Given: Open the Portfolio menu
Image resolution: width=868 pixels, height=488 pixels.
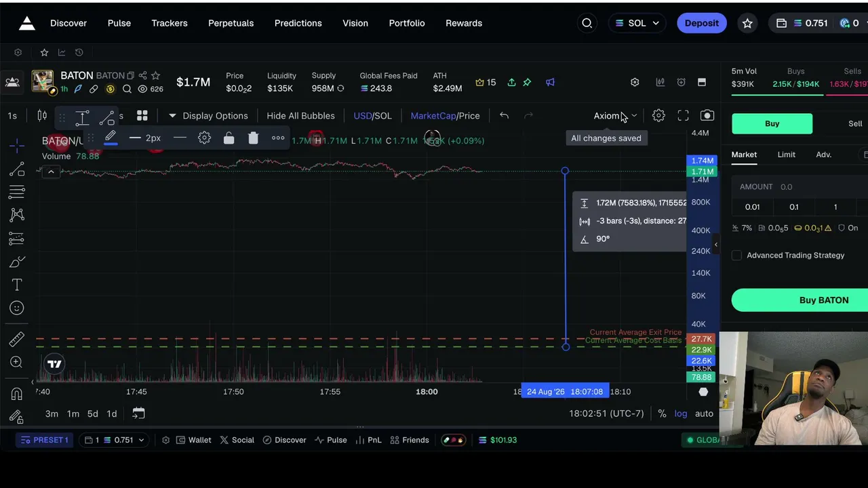Looking at the screenshot, I should point(407,23).
